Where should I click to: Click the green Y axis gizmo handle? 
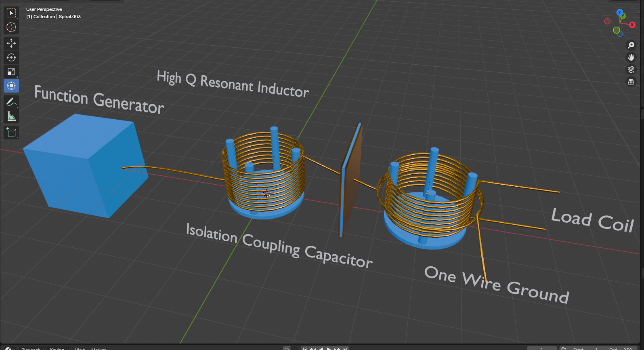[x=623, y=16]
